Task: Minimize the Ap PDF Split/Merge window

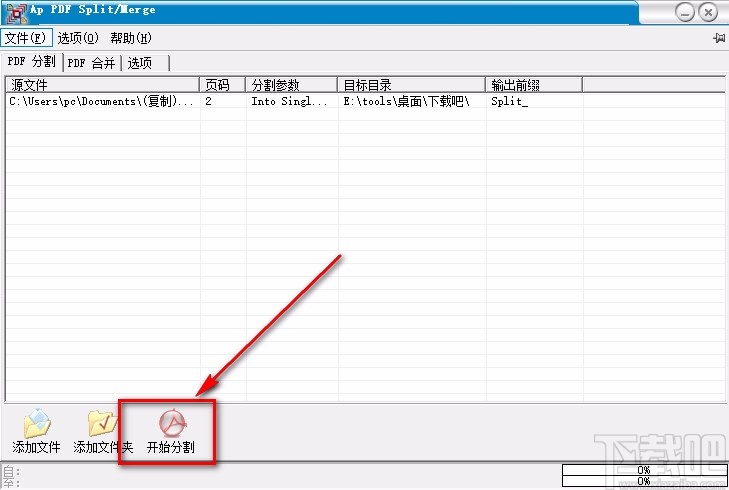Action: click(684, 13)
